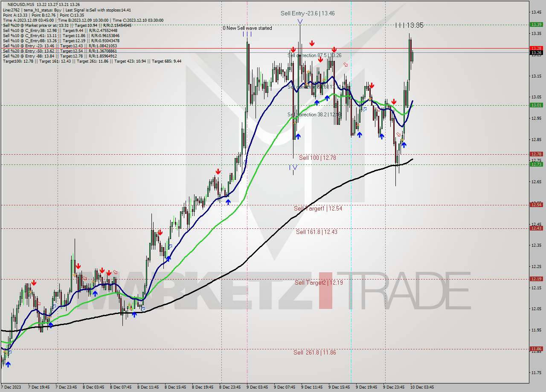546x392 pixels.
Task: Click the 'Target100: 12.78' targets summary line
Action: pyautogui.click(x=92, y=61)
